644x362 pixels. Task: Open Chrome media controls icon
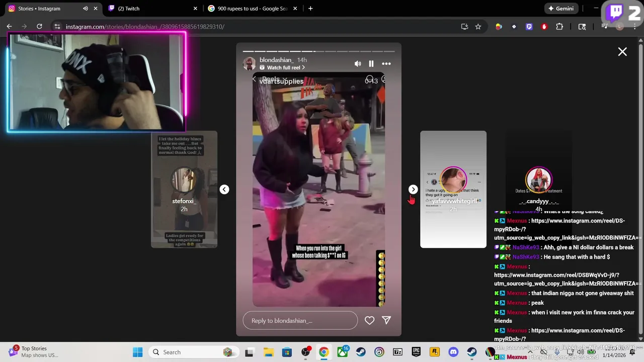[604, 27]
